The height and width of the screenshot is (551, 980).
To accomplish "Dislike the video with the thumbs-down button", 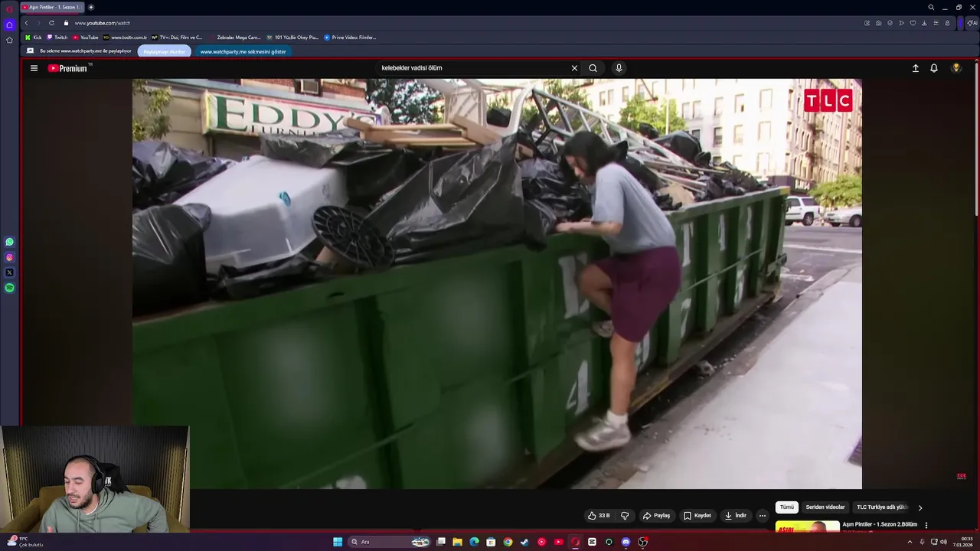I will [625, 516].
